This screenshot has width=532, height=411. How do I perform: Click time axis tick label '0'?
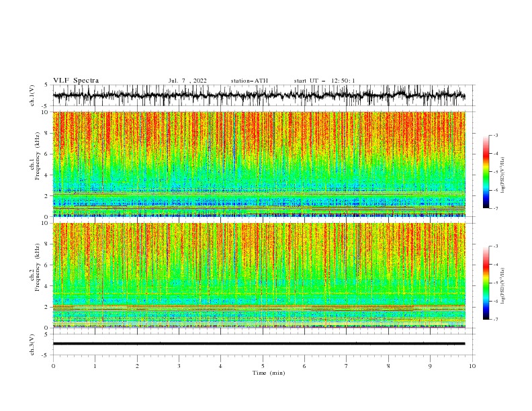[x=53, y=366]
